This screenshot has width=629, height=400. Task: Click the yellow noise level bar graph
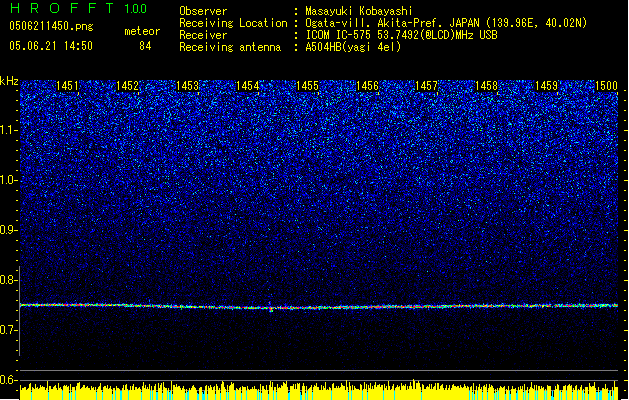(x=320, y=391)
